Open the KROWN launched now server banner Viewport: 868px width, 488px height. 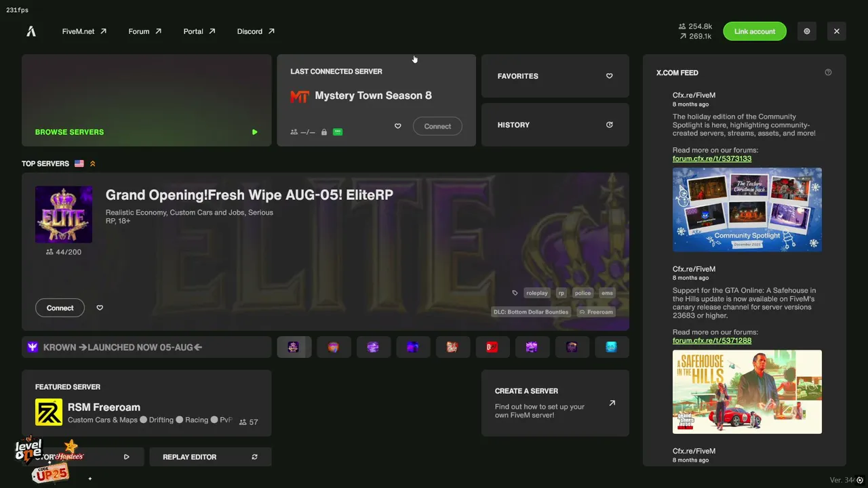146,347
